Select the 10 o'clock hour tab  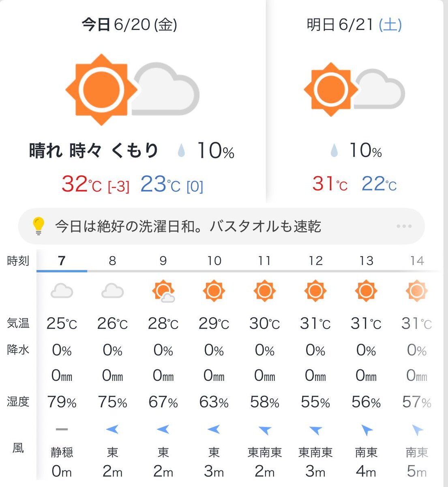(x=214, y=261)
